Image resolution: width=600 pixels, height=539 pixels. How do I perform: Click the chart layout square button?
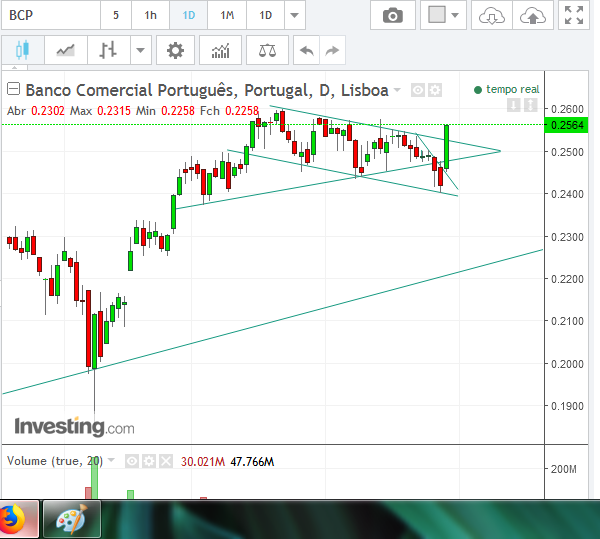pos(437,15)
